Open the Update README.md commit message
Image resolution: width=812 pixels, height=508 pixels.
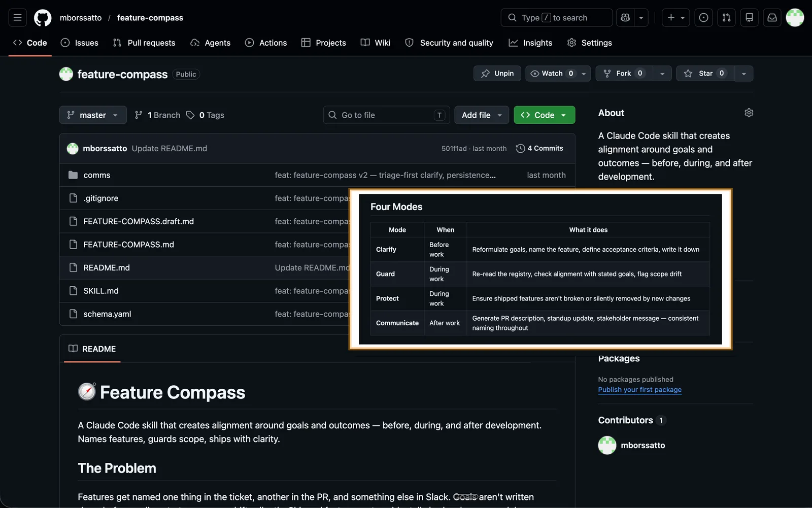[x=170, y=149]
